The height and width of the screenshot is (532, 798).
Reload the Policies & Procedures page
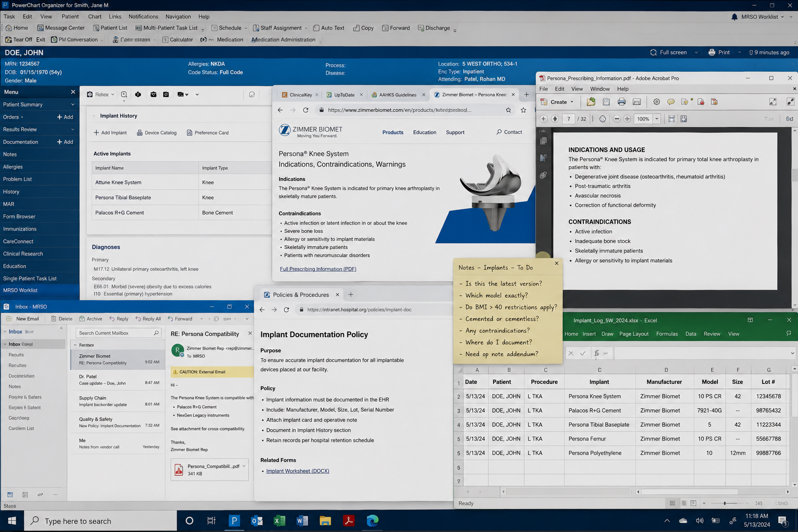pos(286,310)
